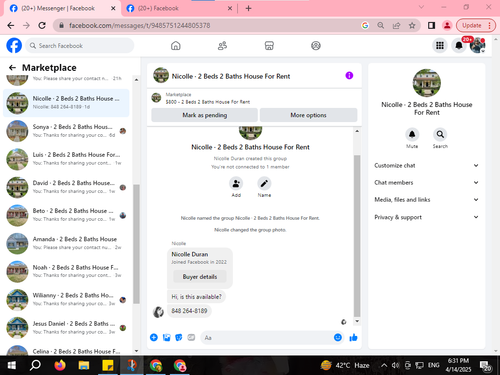500x375 pixels.
Task: Attach a photo using the image icon
Action: 166,338
